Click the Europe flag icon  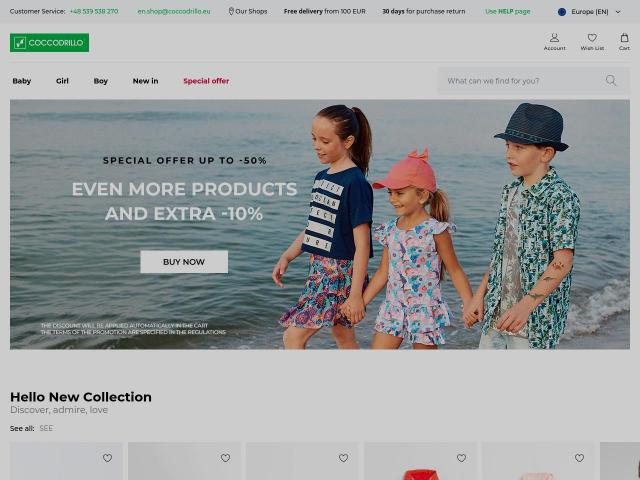[562, 12]
